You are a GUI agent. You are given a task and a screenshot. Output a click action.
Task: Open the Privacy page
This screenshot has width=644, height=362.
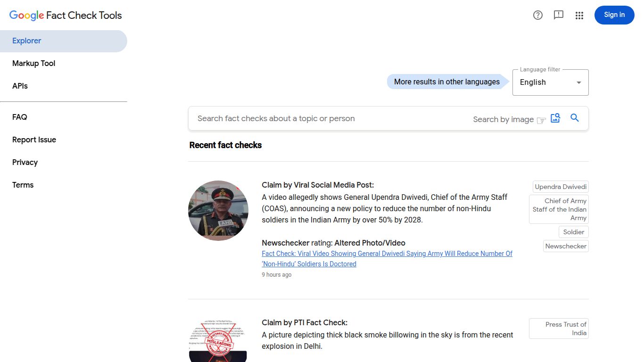(25, 163)
